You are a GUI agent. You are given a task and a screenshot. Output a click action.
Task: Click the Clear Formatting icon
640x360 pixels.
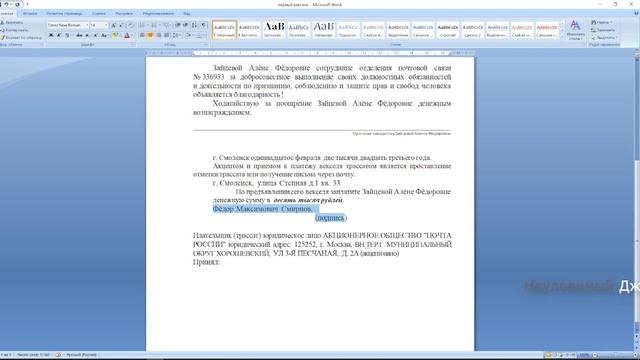coord(130,25)
